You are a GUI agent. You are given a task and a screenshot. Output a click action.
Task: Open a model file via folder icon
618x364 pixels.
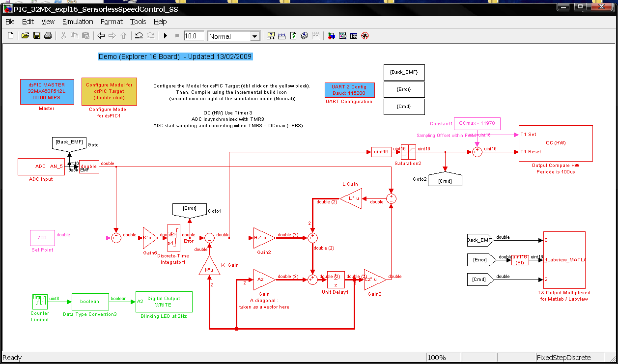(25, 36)
